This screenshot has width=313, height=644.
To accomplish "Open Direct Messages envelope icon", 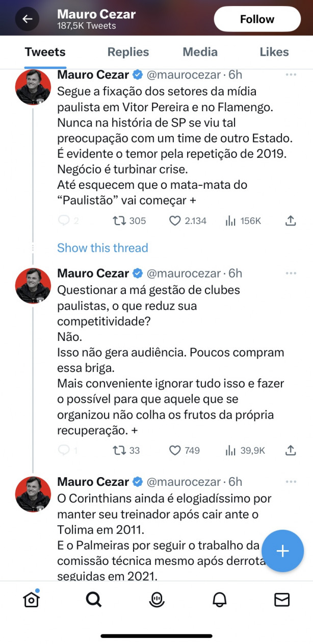I will [x=282, y=600].
